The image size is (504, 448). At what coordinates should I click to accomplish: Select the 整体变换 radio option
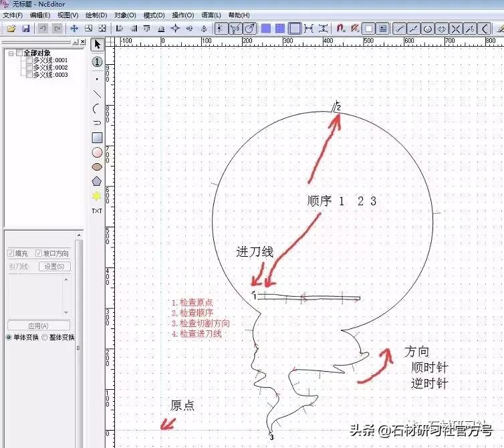[x=45, y=337]
